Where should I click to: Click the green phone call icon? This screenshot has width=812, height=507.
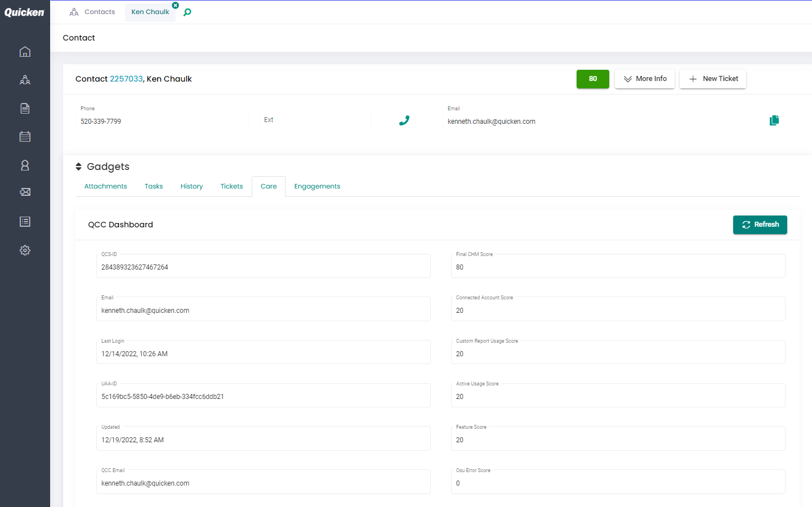click(404, 120)
